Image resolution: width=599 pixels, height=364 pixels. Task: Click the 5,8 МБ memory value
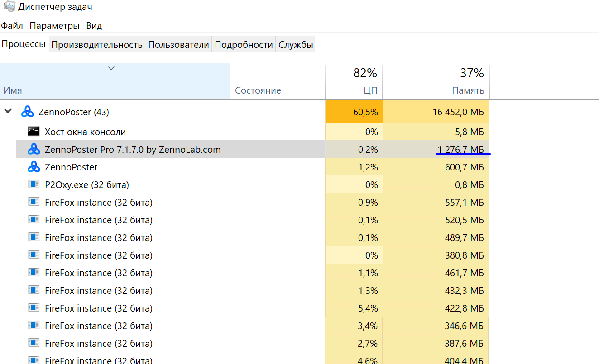click(470, 132)
